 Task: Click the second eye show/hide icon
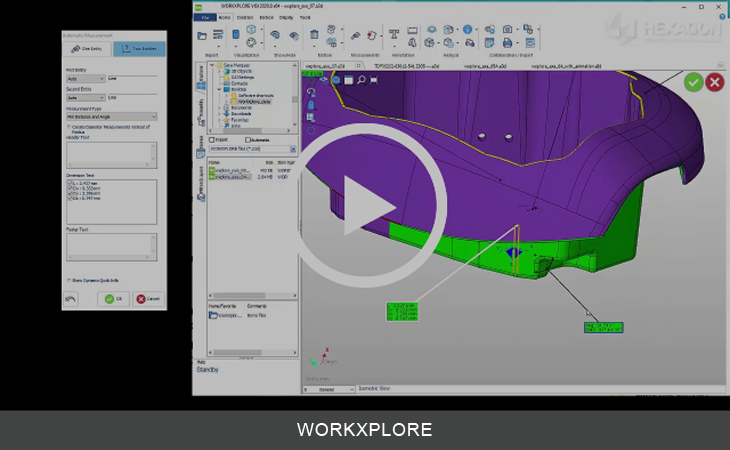click(294, 35)
